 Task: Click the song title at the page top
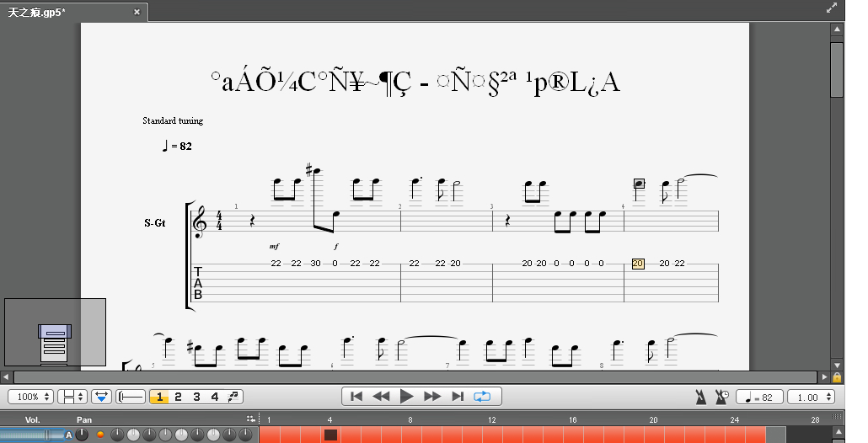coord(415,82)
